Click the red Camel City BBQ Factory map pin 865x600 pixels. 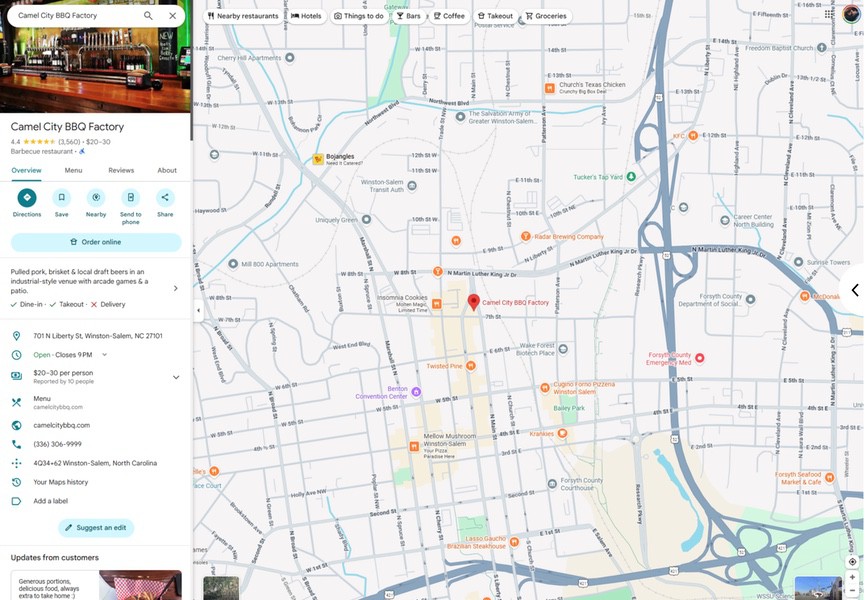pyautogui.click(x=473, y=302)
